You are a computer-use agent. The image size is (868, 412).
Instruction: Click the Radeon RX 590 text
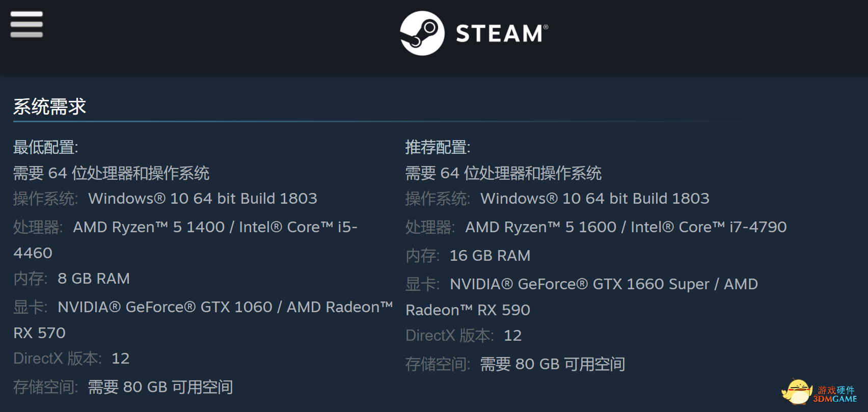point(468,310)
